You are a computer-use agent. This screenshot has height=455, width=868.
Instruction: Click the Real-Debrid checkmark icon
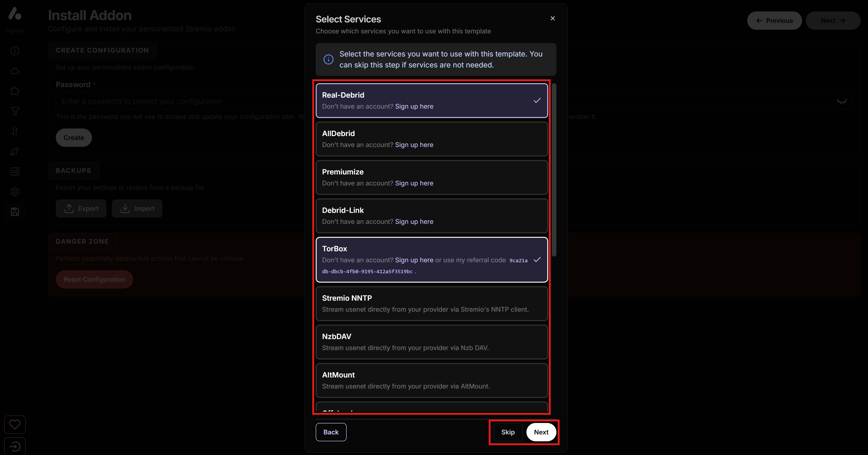tap(537, 100)
